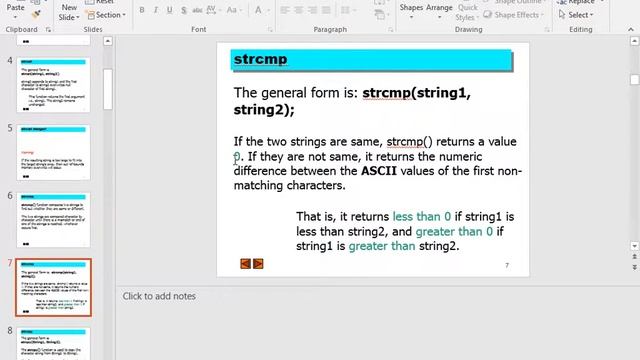Select slide 8 thumbnail
The height and width of the screenshot is (360, 640).
coord(53,344)
